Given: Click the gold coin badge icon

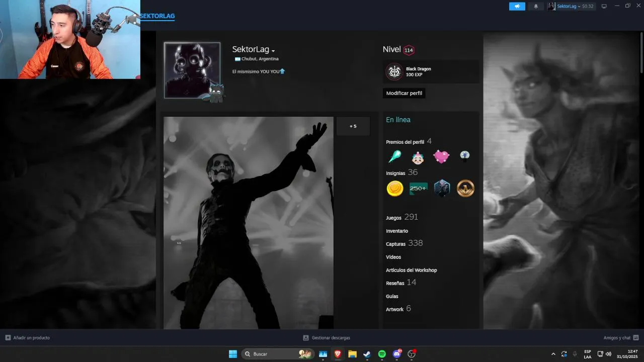Looking at the screenshot, I should (x=395, y=189).
